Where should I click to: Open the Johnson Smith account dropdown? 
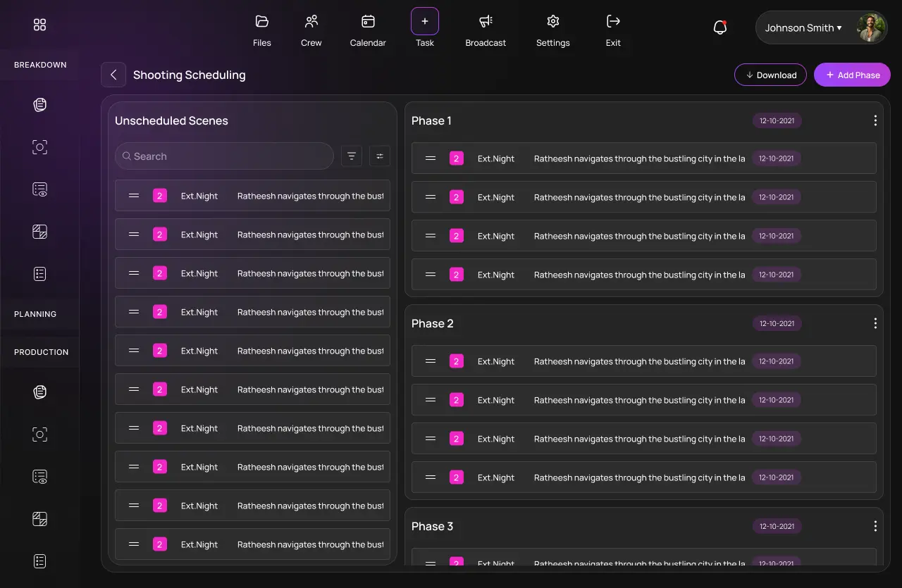coord(803,27)
